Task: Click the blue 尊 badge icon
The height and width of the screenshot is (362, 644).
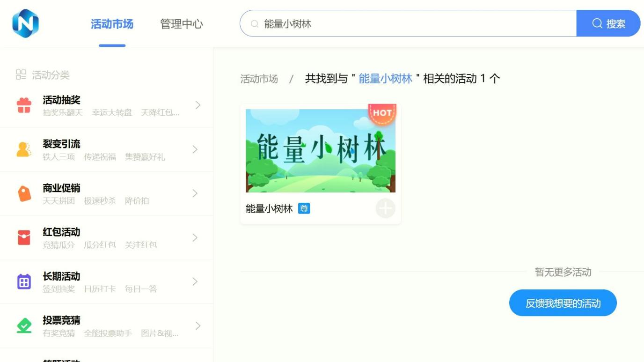Action: click(304, 209)
